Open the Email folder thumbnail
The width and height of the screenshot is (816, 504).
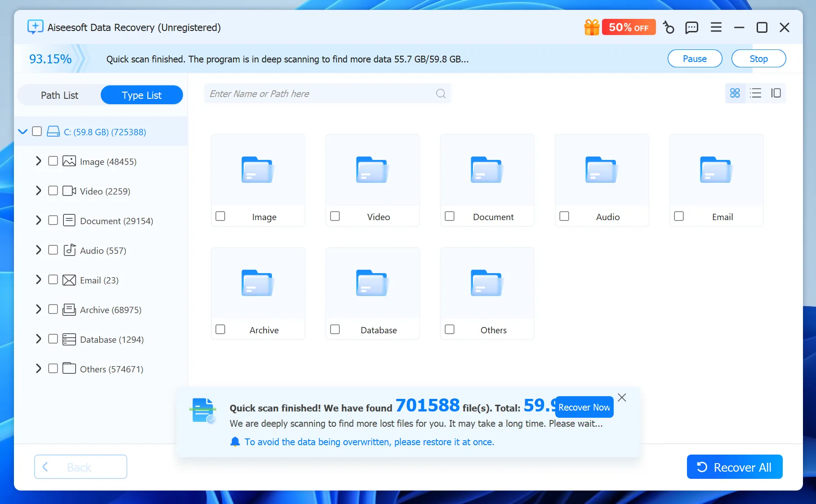pyautogui.click(x=716, y=170)
